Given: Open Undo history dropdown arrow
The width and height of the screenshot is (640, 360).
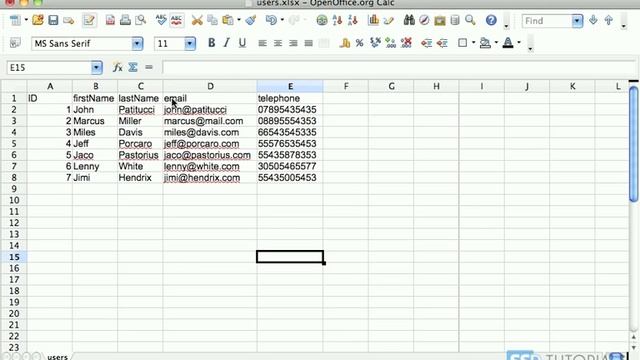Looking at the screenshot, I should point(282,20).
